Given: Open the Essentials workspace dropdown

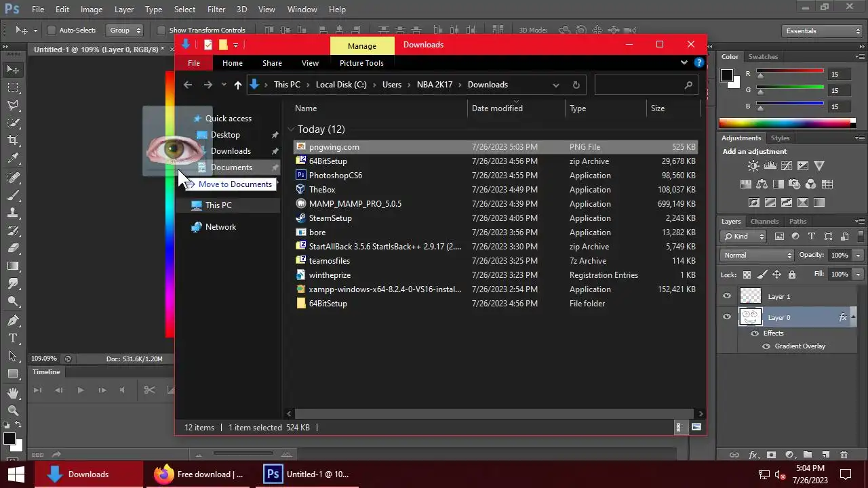Looking at the screenshot, I should coord(821,31).
